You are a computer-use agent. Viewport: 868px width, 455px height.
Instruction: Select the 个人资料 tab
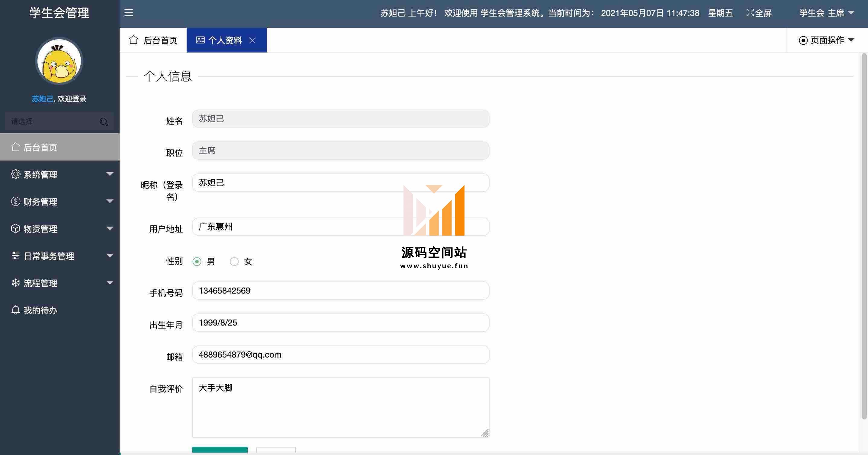[x=227, y=40]
